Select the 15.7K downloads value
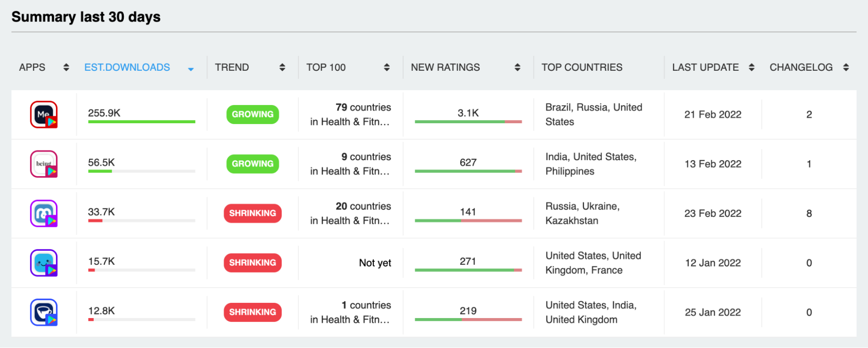 coord(101,261)
